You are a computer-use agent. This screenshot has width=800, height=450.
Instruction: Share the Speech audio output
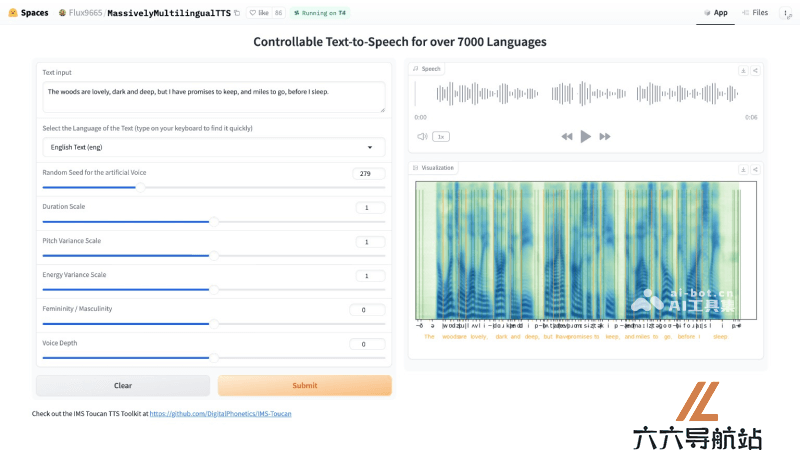(756, 70)
